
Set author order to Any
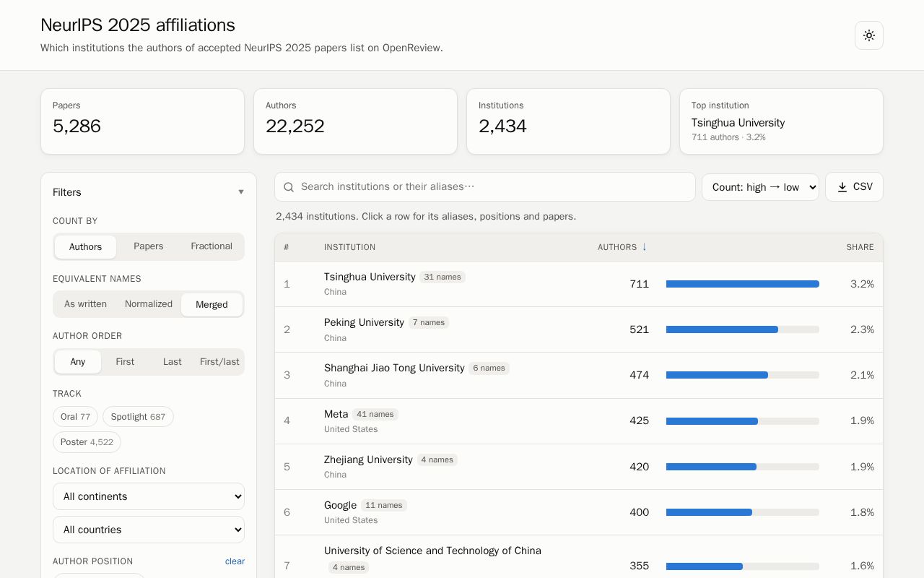click(78, 362)
